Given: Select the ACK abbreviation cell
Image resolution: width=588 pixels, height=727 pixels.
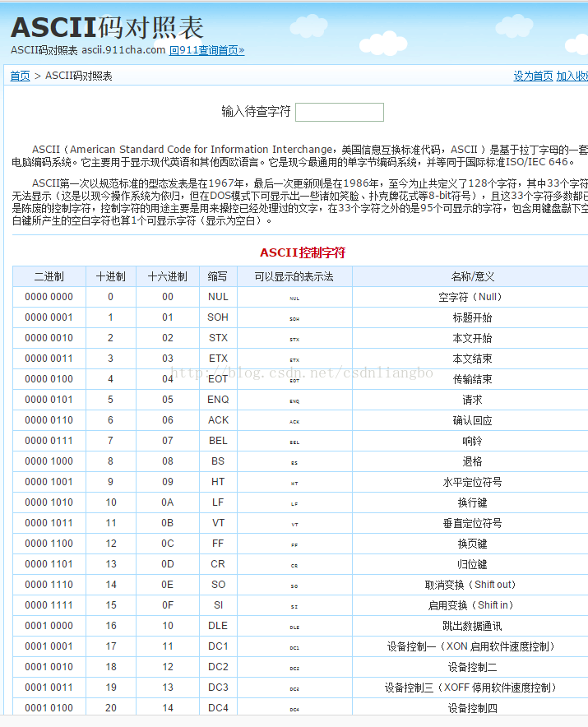Looking at the screenshot, I should [x=218, y=420].
